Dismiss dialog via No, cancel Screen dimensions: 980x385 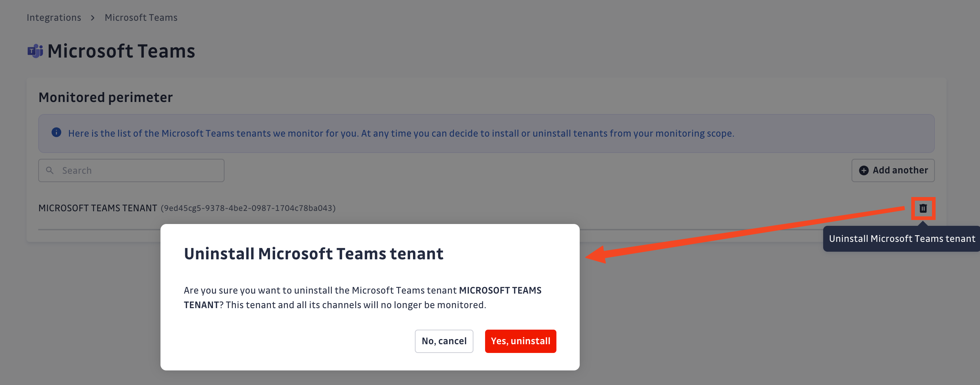(444, 341)
